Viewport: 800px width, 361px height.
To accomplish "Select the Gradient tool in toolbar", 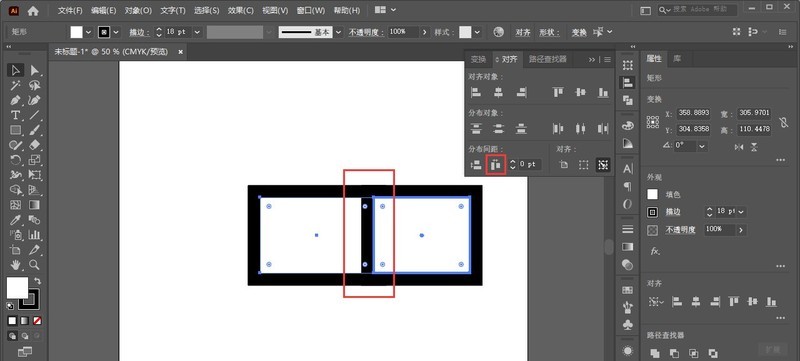I will pyautogui.click(x=35, y=205).
